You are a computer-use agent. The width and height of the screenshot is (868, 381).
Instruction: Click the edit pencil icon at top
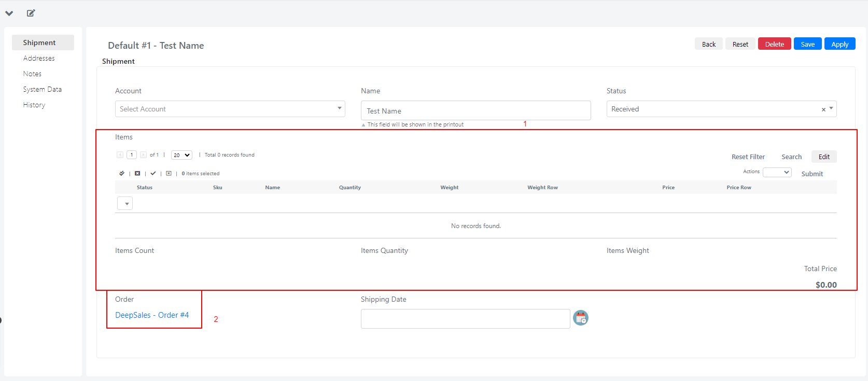pyautogui.click(x=31, y=13)
